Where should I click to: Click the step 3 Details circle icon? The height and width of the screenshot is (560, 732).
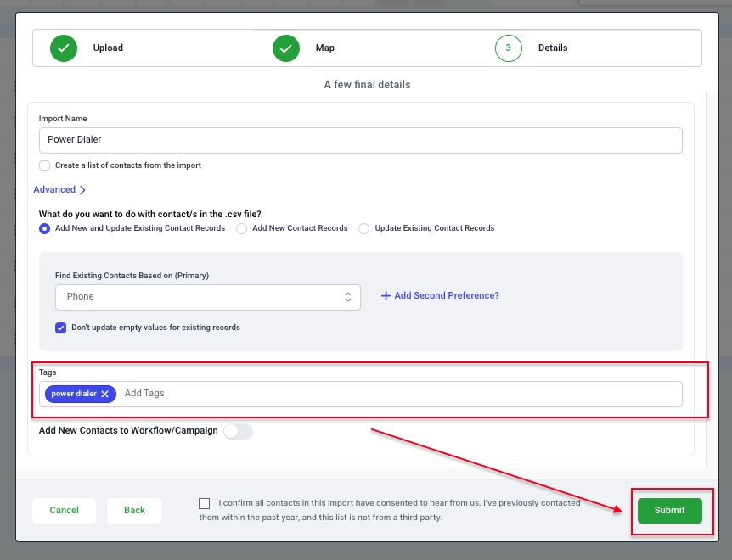508,48
